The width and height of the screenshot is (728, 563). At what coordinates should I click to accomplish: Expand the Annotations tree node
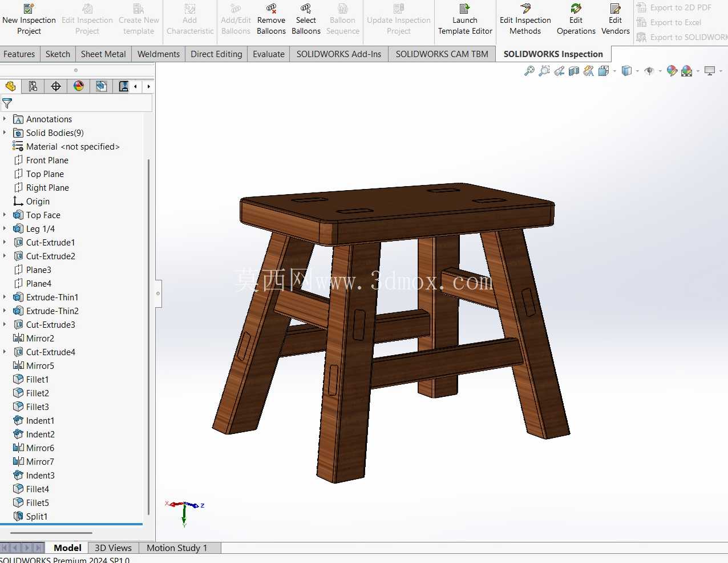tap(5, 119)
